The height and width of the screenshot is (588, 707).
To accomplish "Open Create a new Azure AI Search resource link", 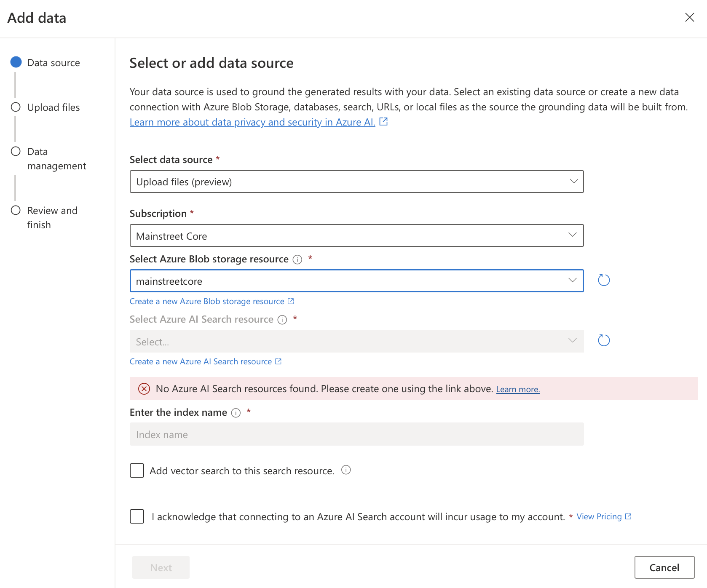I will pyautogui.click(x=201, y=362).
